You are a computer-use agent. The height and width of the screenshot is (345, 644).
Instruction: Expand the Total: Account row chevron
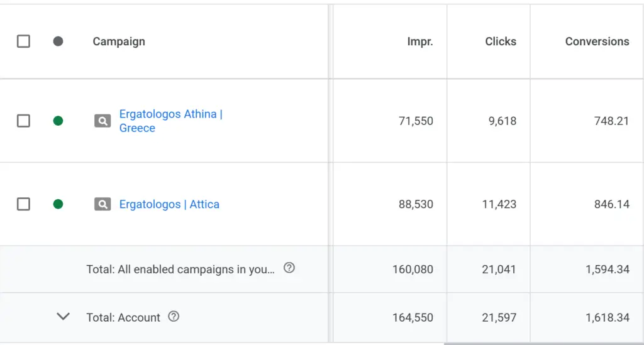(63, 316)
